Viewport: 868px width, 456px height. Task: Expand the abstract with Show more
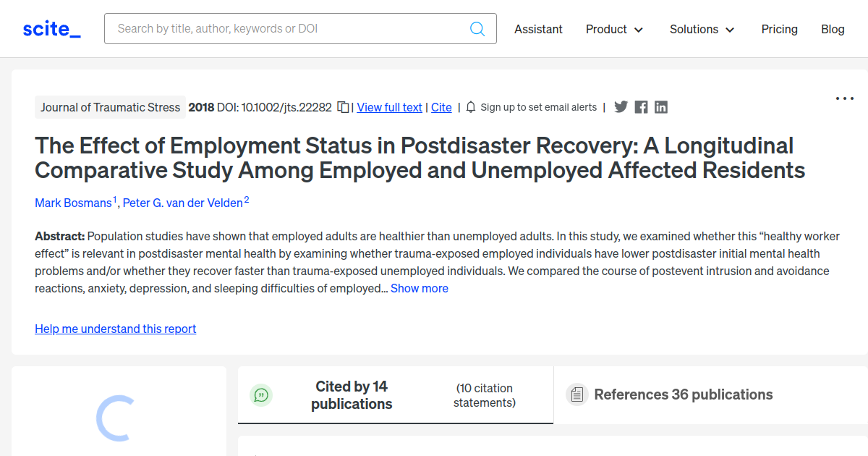[420, 288]
